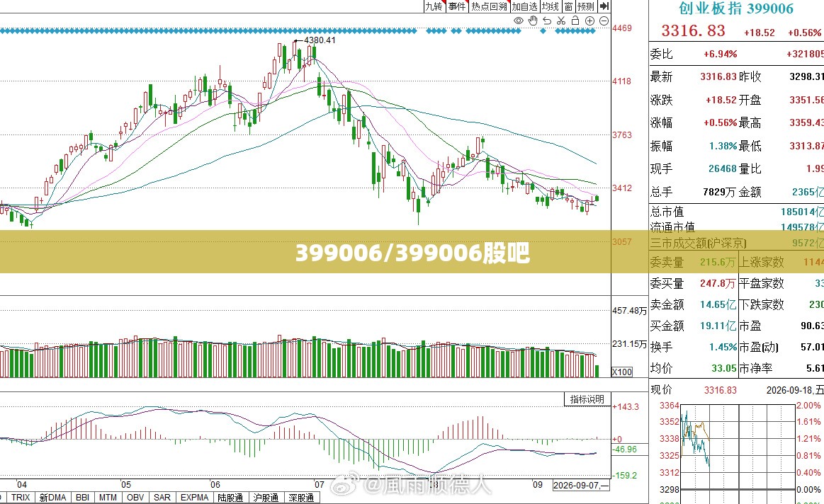
Task: Toggle the eye visibility icon above chart
Action: pos(519,21)
